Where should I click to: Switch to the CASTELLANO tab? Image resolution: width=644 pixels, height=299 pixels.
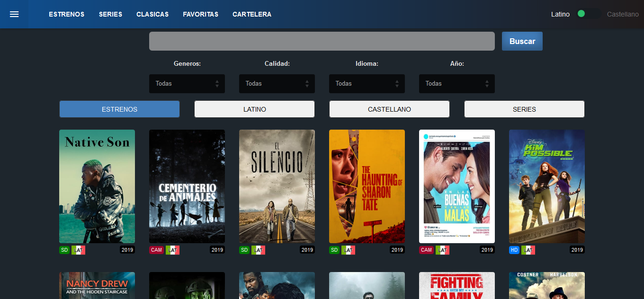[x=389, y=109]
